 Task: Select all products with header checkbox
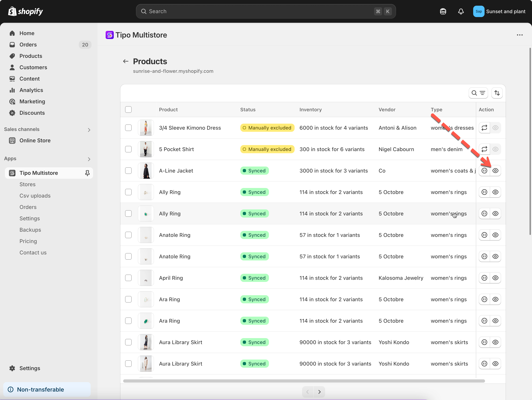[x=128, y=110]
